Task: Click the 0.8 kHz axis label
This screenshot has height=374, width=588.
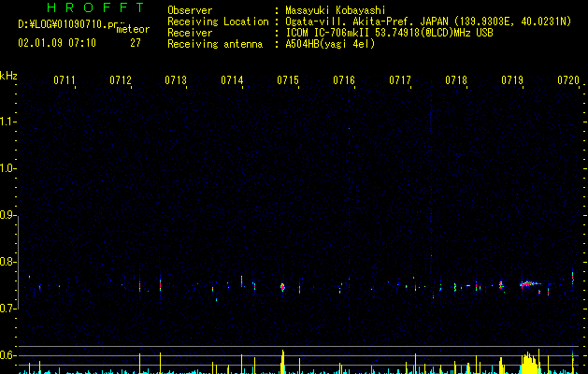Action: (x=7, y=262)
